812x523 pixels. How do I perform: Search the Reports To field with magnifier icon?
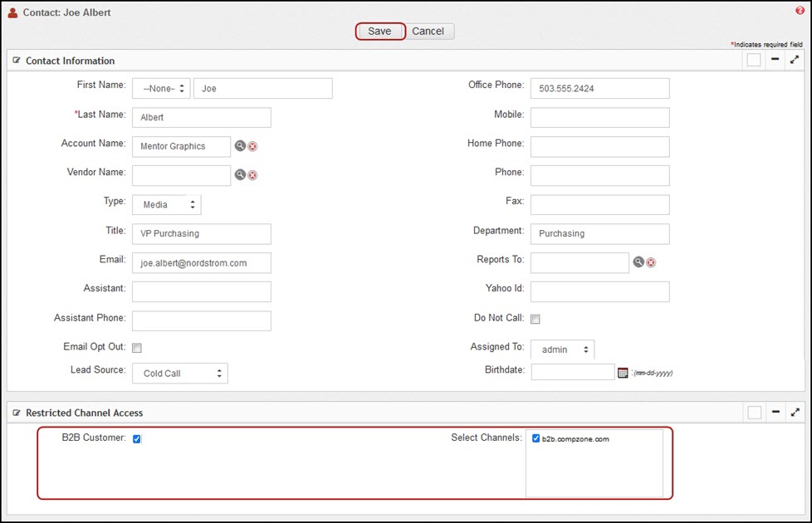[638, 262]
